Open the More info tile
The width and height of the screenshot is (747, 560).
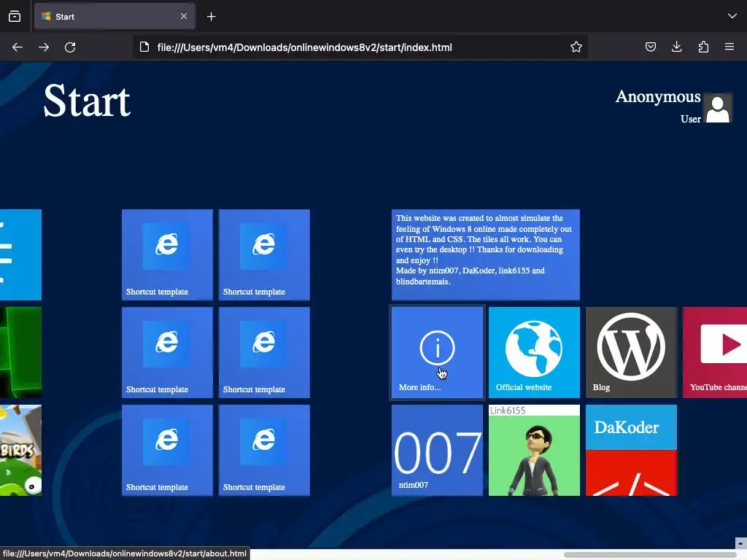[x=437, y=352]
